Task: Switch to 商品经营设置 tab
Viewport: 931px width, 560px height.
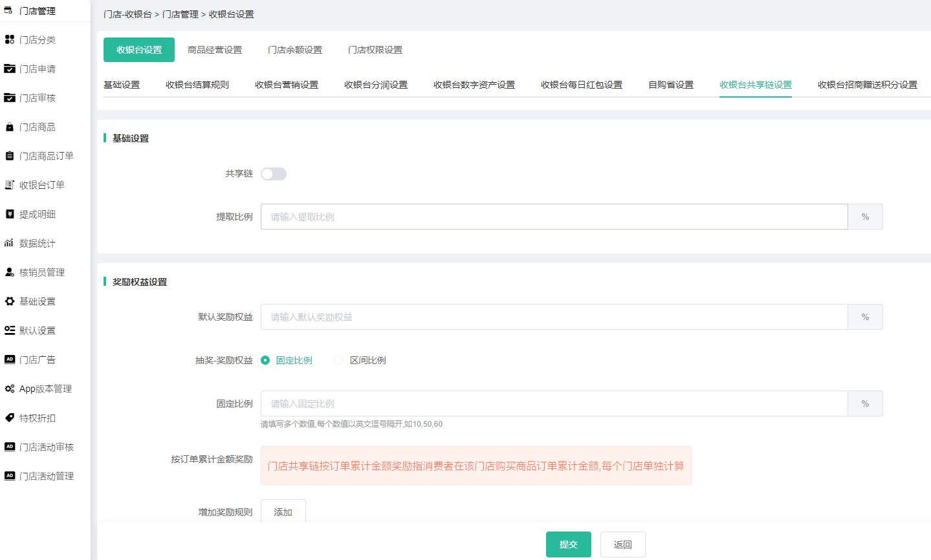Action: coord(215,50)
